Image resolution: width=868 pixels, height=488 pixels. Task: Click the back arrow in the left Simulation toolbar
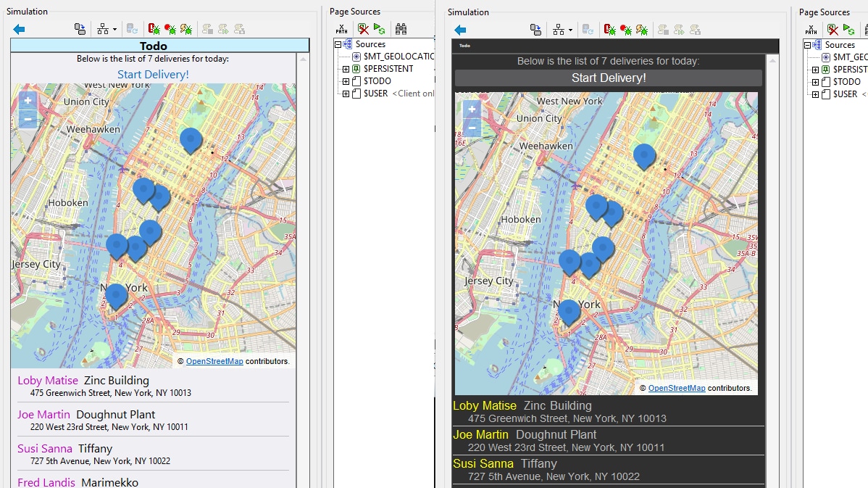(19, 29)
